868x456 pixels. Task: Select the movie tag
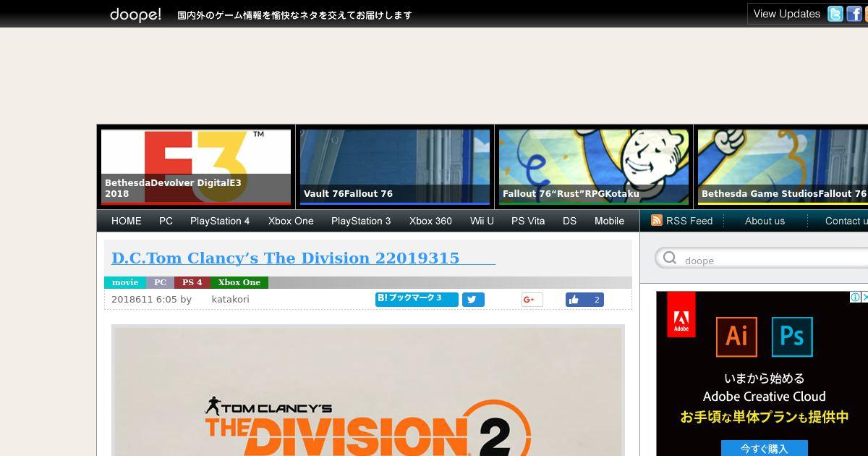coord(125,282)
